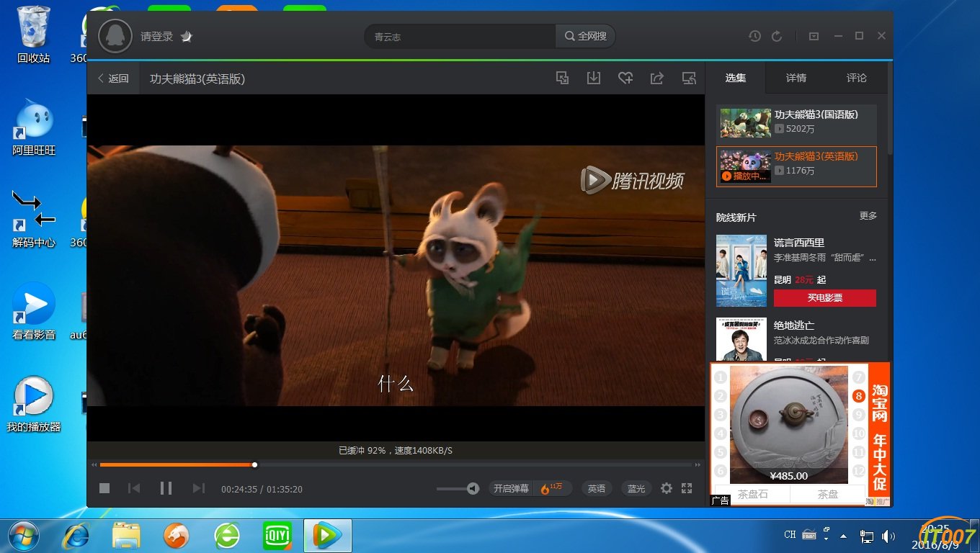Open the 360 browser taskbar icon

pyautogui.click(x=227, y=535)
